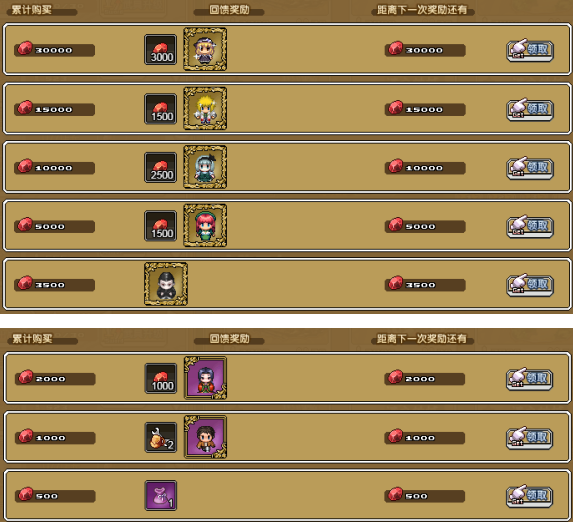Viewport: 573px width, 522px height.
Task: Claim the 500 tier reward with 领取
Action: coord(530,496)
